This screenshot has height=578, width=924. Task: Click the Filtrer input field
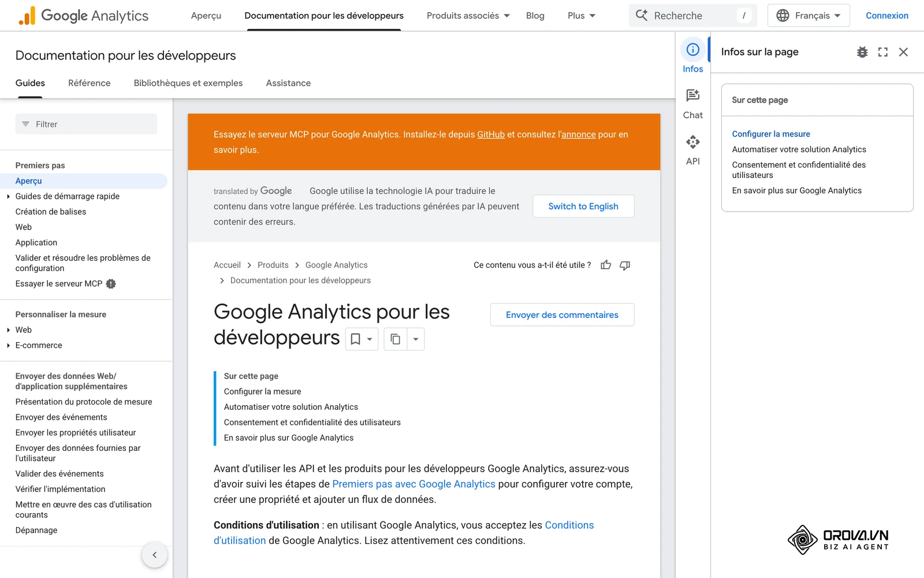pos(86,124)
